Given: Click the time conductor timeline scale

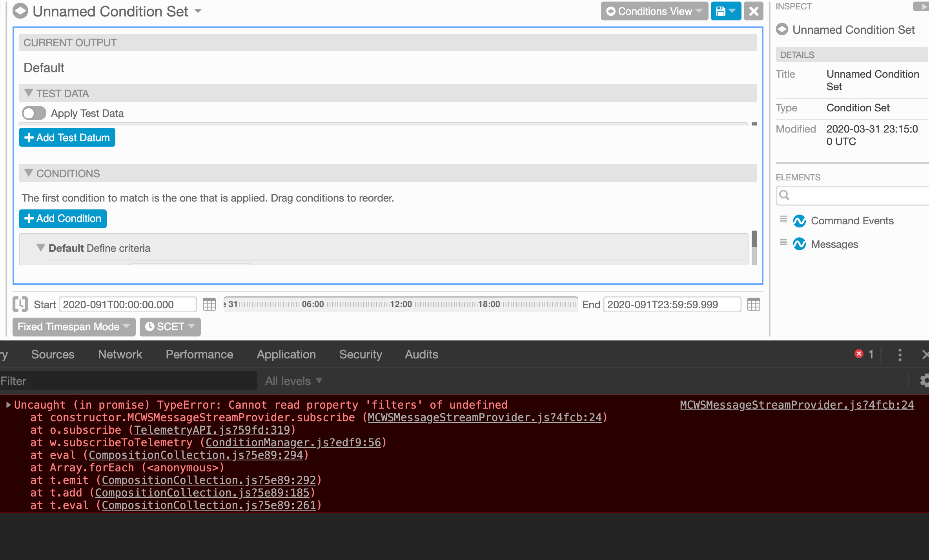Looking at the screenshot, I should coord(400,304).
